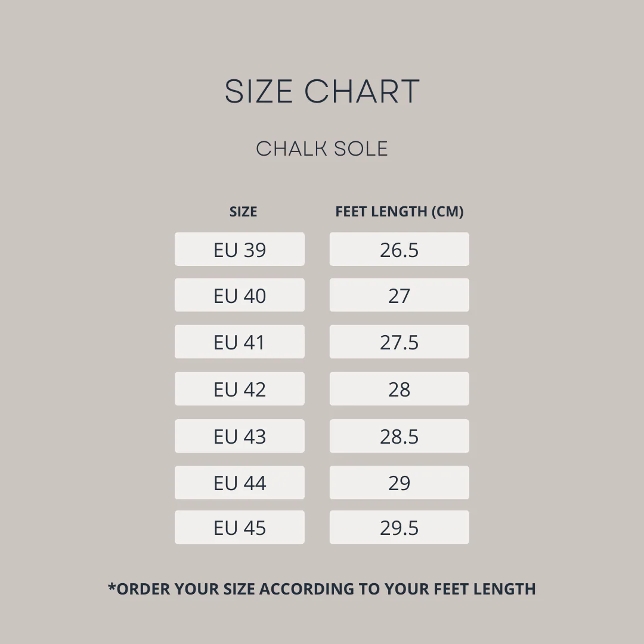The height and width of the screenshot is (644, 644).
Task: Select the EU 44 size box
Action: pos(240,482)
